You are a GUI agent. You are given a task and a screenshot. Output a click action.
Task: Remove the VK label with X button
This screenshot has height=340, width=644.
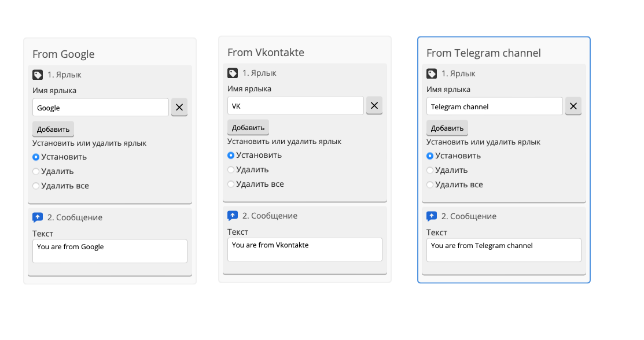[374, 106]
